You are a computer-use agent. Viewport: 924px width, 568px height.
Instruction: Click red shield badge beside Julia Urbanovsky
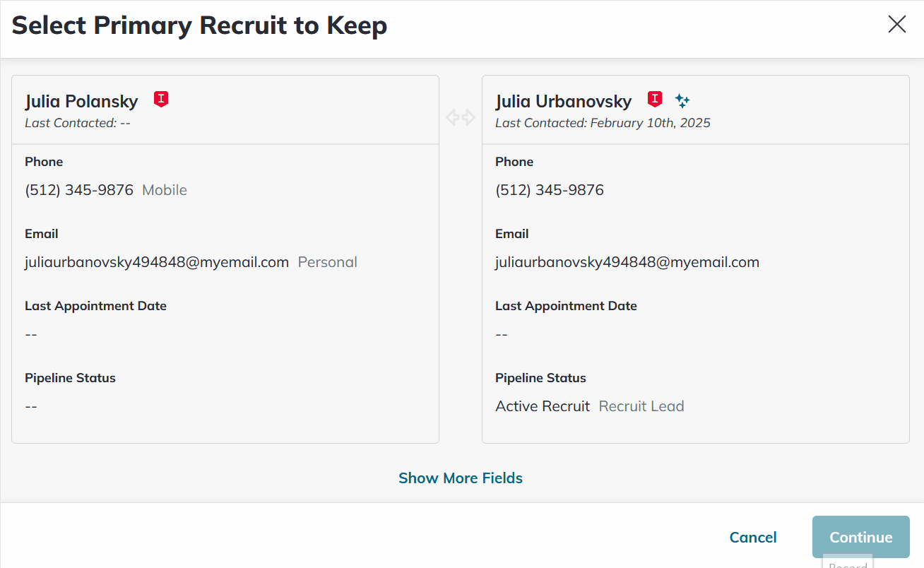(x=655, y=100)
